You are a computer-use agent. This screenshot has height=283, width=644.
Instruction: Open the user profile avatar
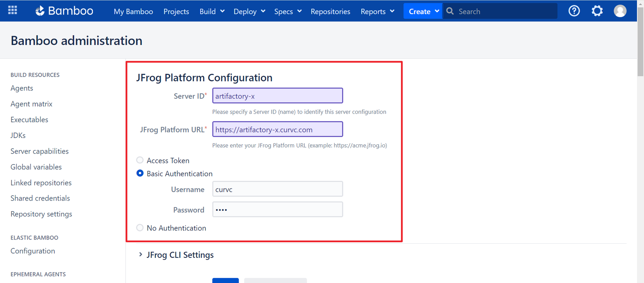tap(620, 11)
